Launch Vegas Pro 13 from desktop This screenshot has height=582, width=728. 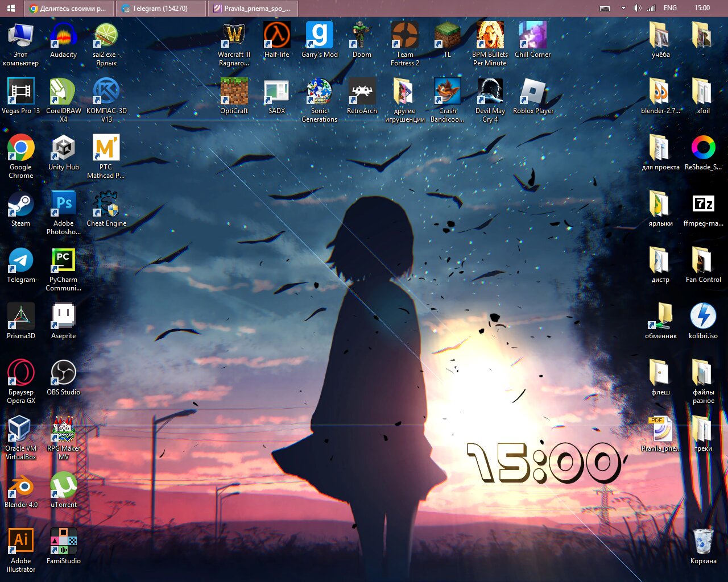[21, 97]
